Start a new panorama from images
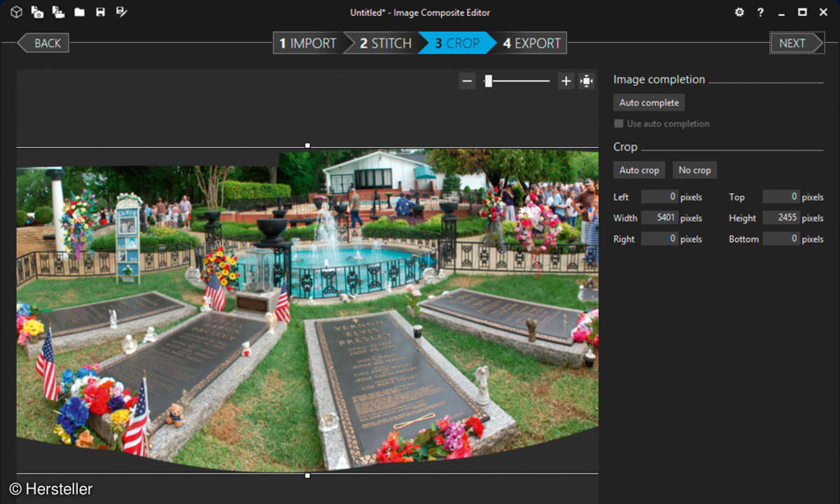Image resolution: width=840 pixels, height=504 pixels. tap(37, 12)
